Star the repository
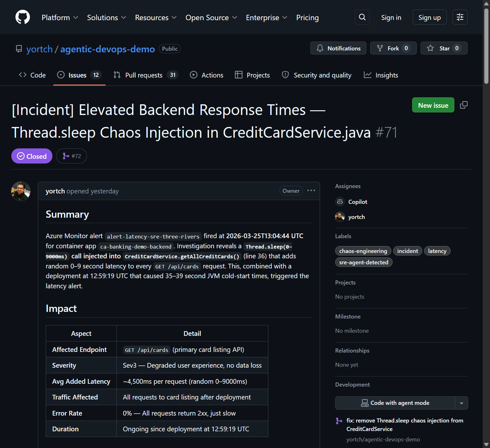Image resolution: width=490 pixels, height=448 pixels. [x=444, y=48]
